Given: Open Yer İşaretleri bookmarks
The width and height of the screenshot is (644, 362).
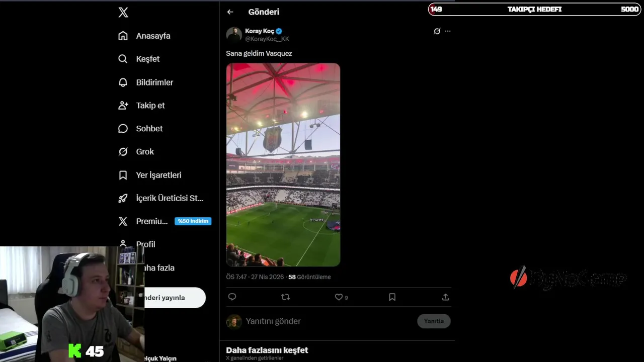Looking at the screenshot, I should coord(150,175).
